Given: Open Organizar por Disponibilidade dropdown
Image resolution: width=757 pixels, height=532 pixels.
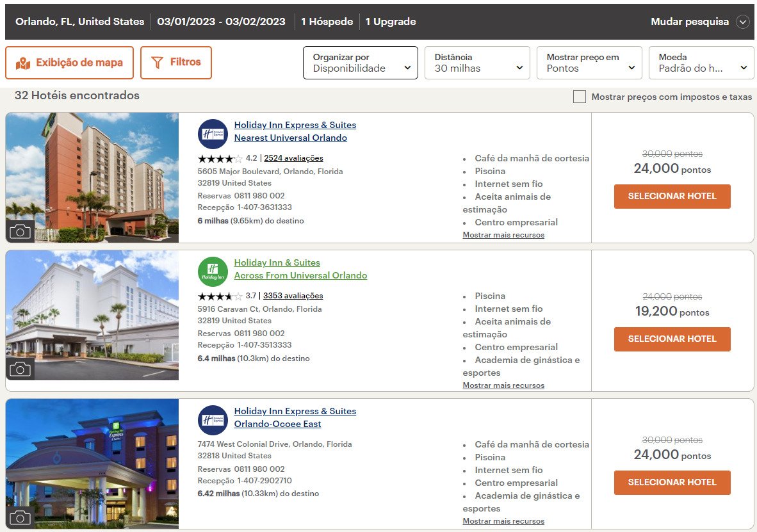Looking at the screenshot, I should pos(360,63).
